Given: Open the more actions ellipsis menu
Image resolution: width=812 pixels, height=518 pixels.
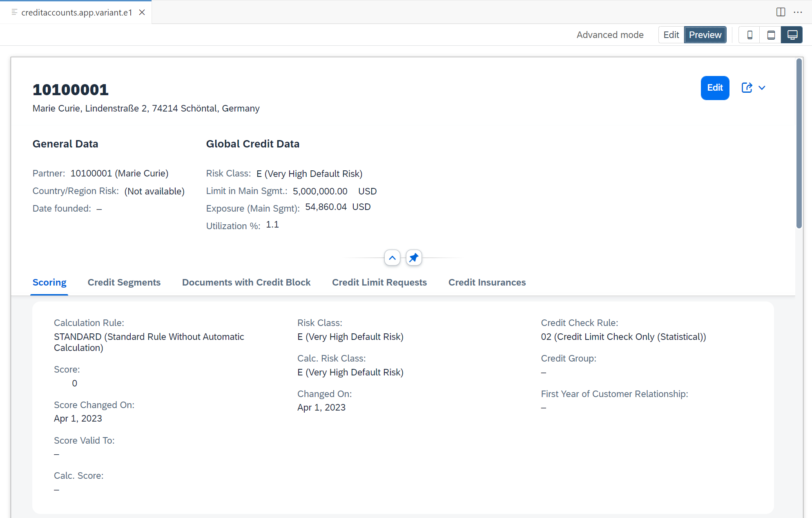Looking at the screenshot, I should point(798,12).
